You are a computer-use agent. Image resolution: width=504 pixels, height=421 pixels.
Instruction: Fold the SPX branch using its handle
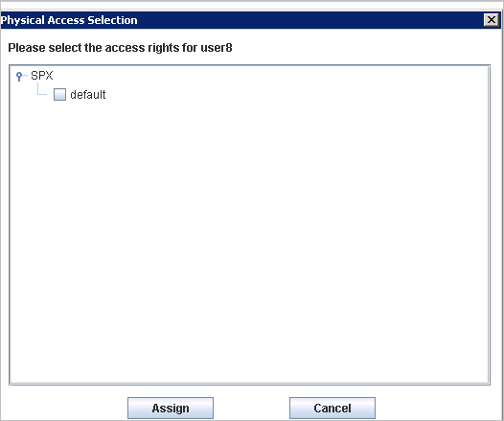(x=19, y=76)
